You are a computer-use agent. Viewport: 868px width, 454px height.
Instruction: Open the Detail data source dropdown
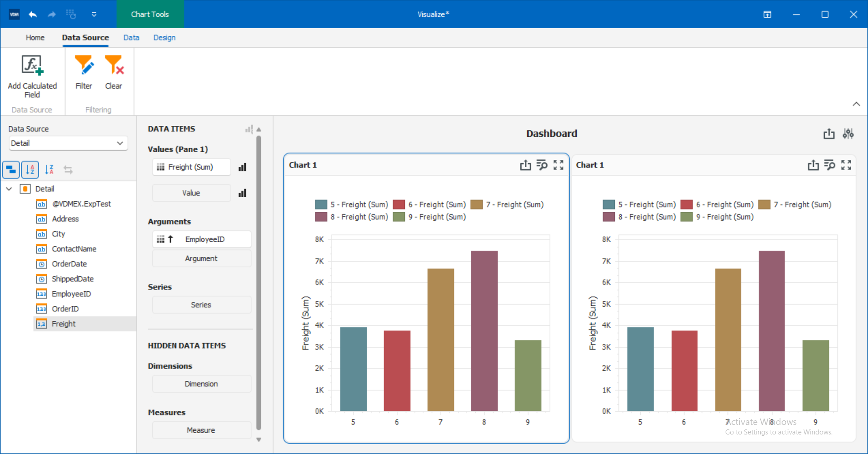[x=120, y=143]
